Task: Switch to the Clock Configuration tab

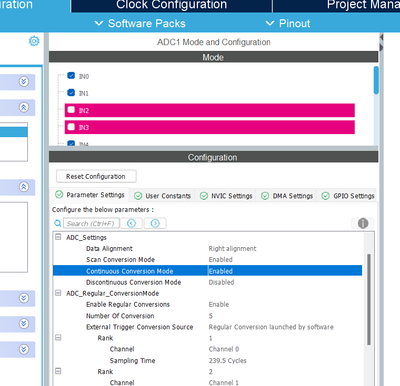Action: (x=171, y=5)
